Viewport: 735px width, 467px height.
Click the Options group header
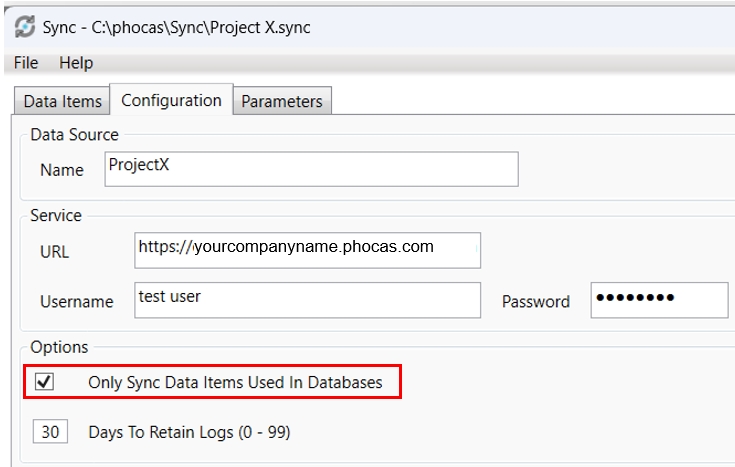tap(59, 347)
